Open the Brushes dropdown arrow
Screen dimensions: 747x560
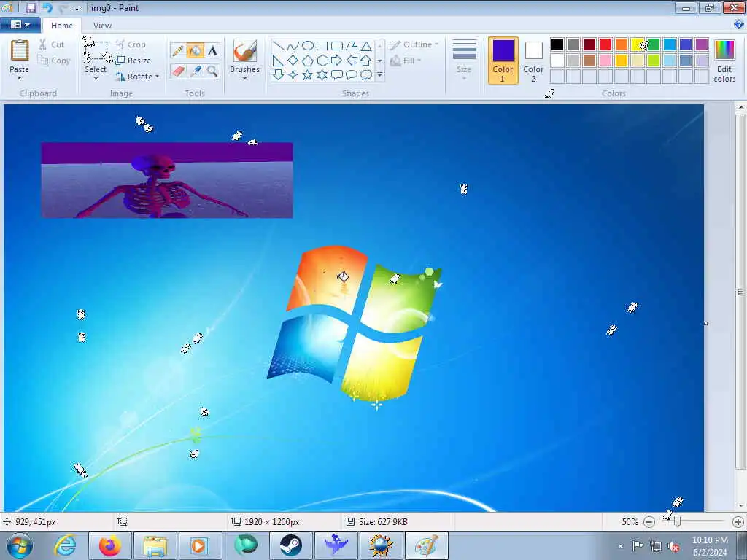tap(245, 79)
